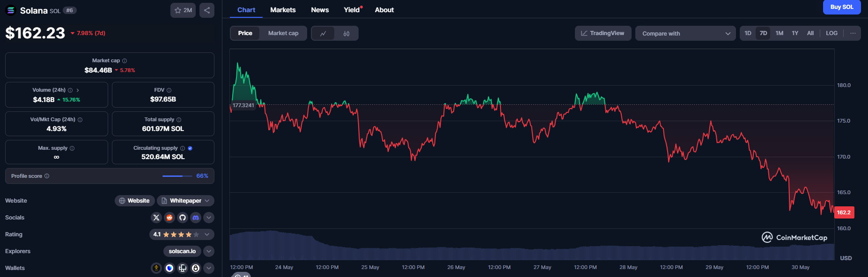Set chart range to 1Y

(795, 33)
